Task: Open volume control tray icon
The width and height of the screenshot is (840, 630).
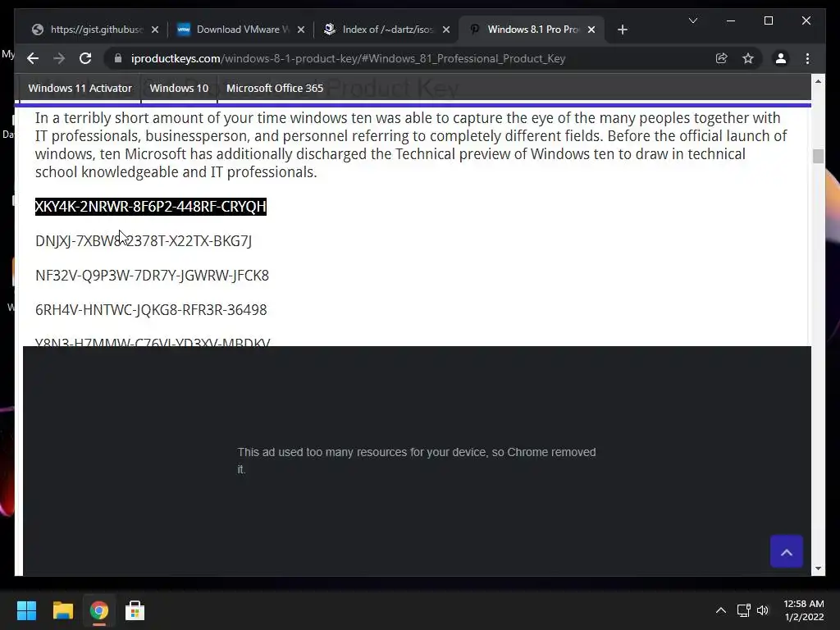Action: [x=763, y=610]
